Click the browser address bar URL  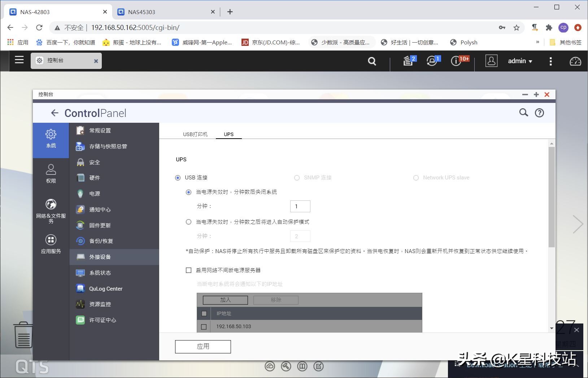[x=135, y=27]
